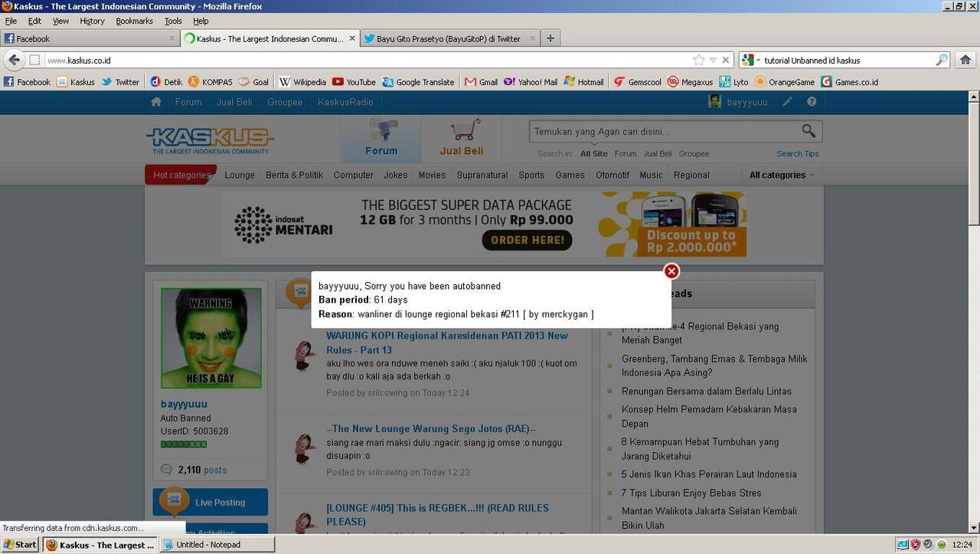Open YouTube bookmark in bookmarks toolbar
Screen dimensions: 980x554
pos(354,82)
